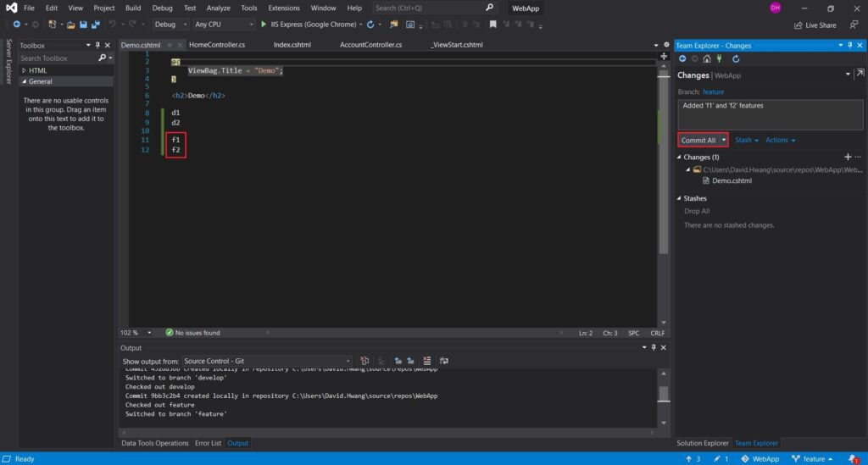Image resolution: width=868 pixels, height=465 pixels.
Task: Click the Refresh icon in Team Explorer
Action: tap(736, 59)
